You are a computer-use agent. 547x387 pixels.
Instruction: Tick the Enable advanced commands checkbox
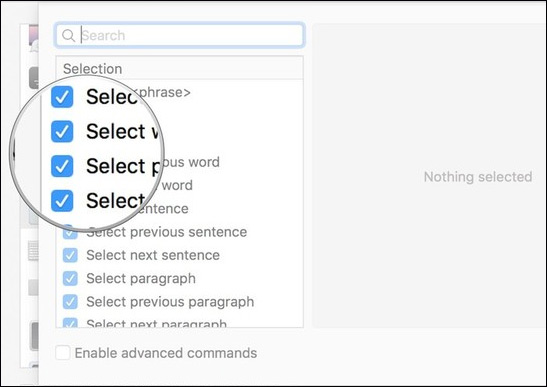coord(63,353)
